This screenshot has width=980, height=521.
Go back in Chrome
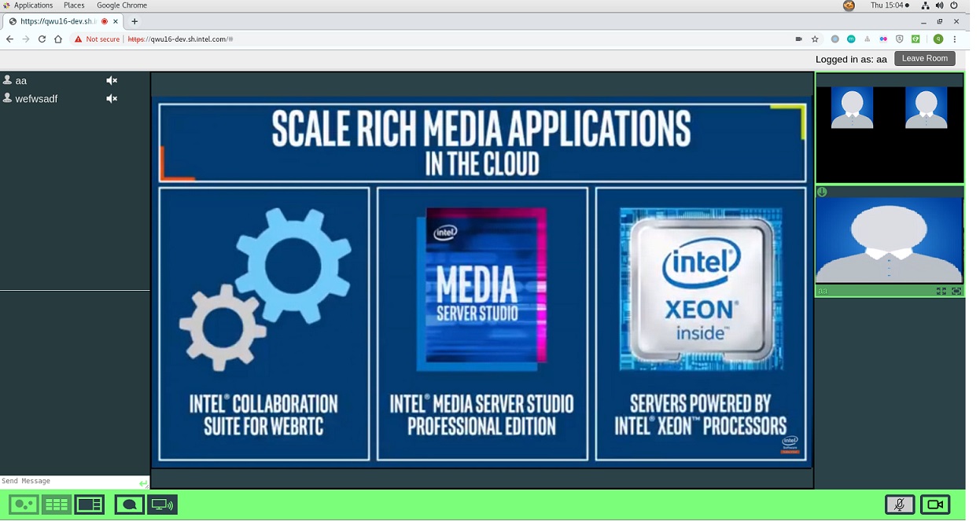9,39
